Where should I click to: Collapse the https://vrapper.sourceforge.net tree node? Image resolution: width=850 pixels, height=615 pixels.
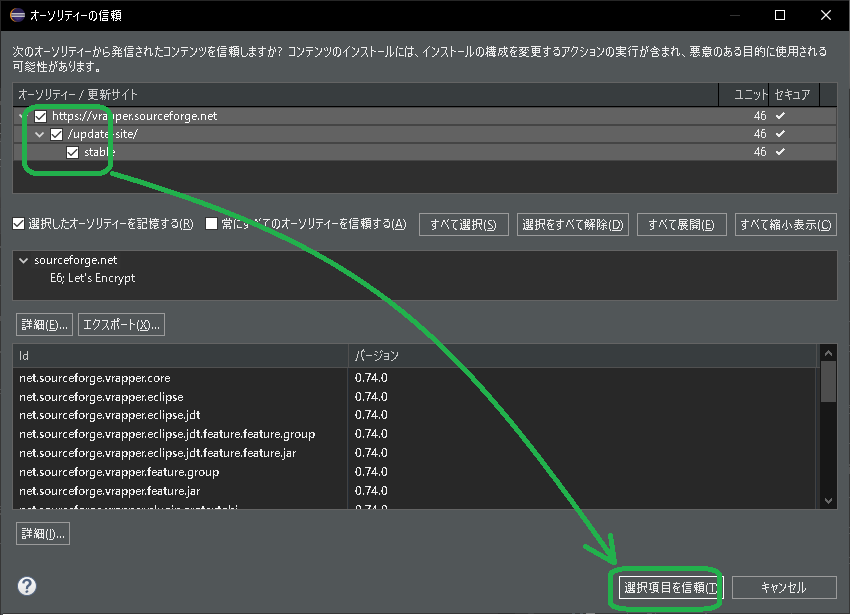click(x=22, y=116)
